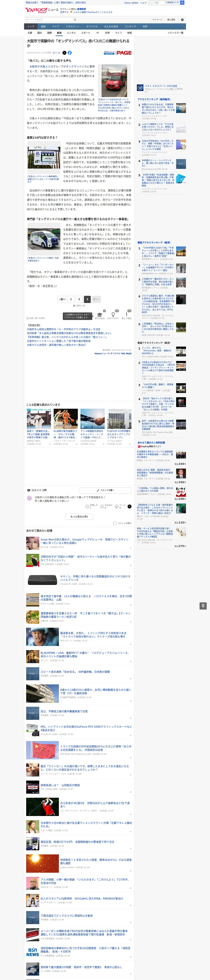The height and width of the screenshot is (980, 210).
Task: Open settings gear icon in header
Action: [182, 20]
